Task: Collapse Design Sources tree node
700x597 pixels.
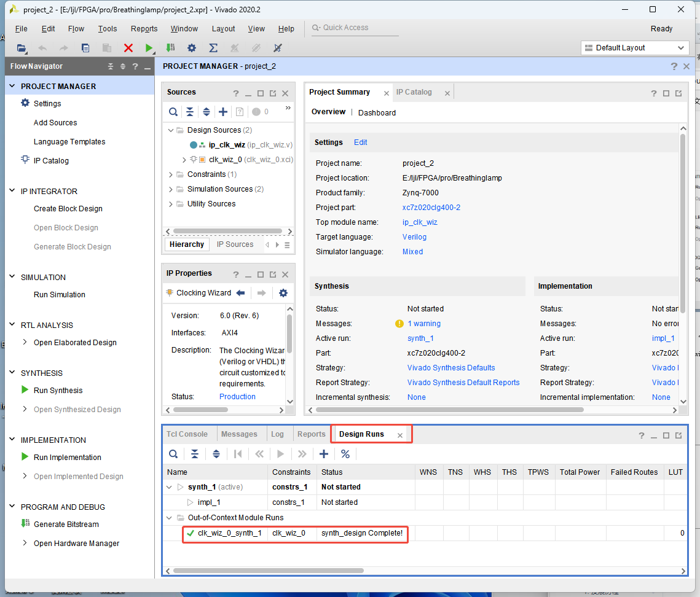Action: coord(170,130)
